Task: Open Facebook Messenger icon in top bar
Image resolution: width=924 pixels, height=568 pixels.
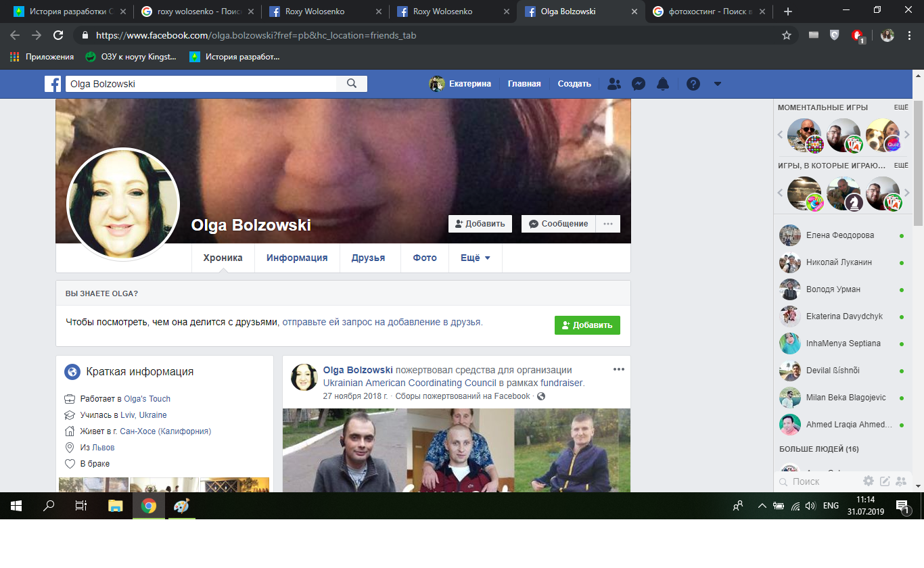Action: coord(638,84)
